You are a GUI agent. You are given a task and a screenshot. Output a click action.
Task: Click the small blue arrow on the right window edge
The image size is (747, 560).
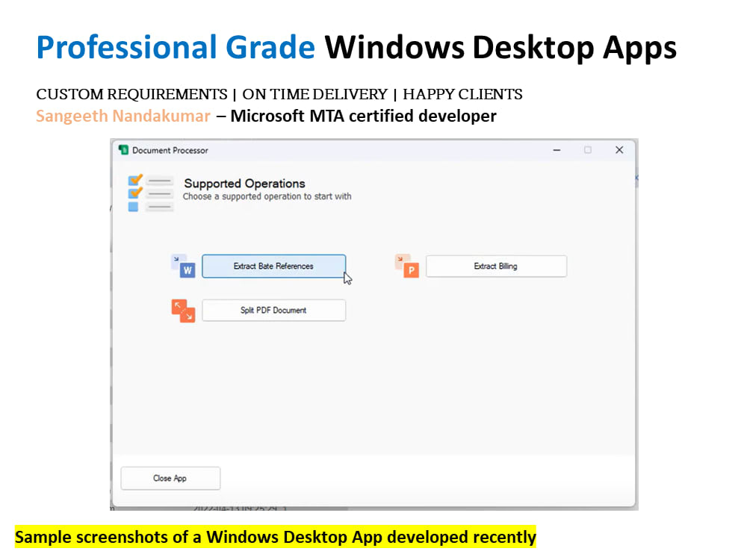pos(636,178)
